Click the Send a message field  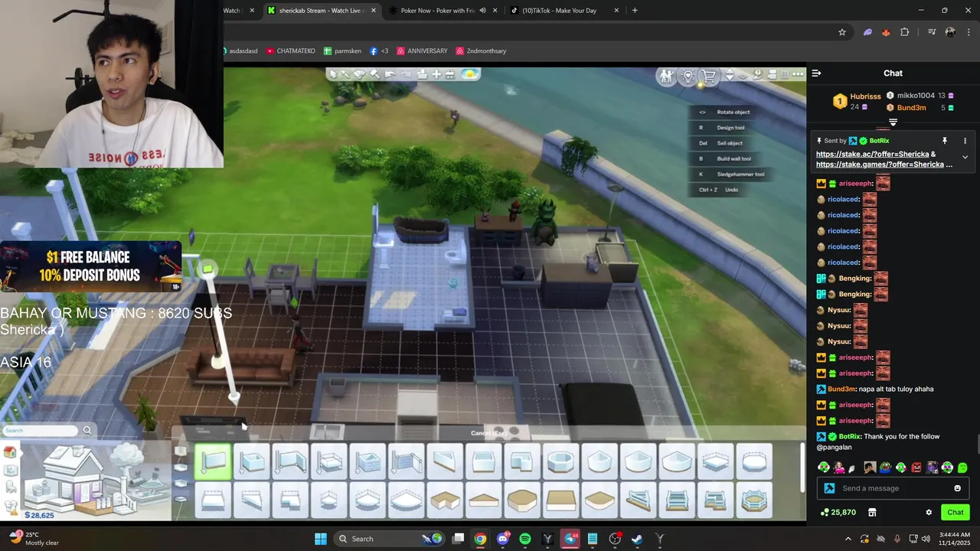893,488
